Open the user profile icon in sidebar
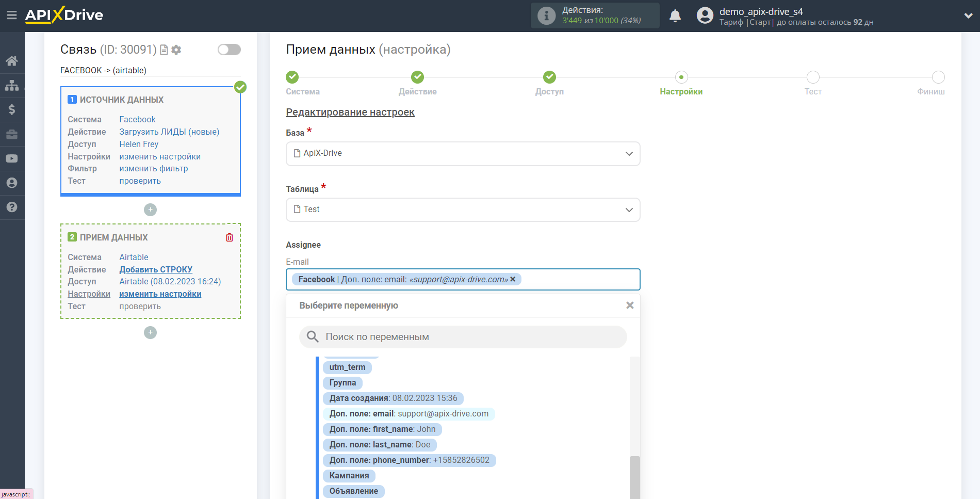The height and width of the screenshot is (499, 980). pos(12,183)
